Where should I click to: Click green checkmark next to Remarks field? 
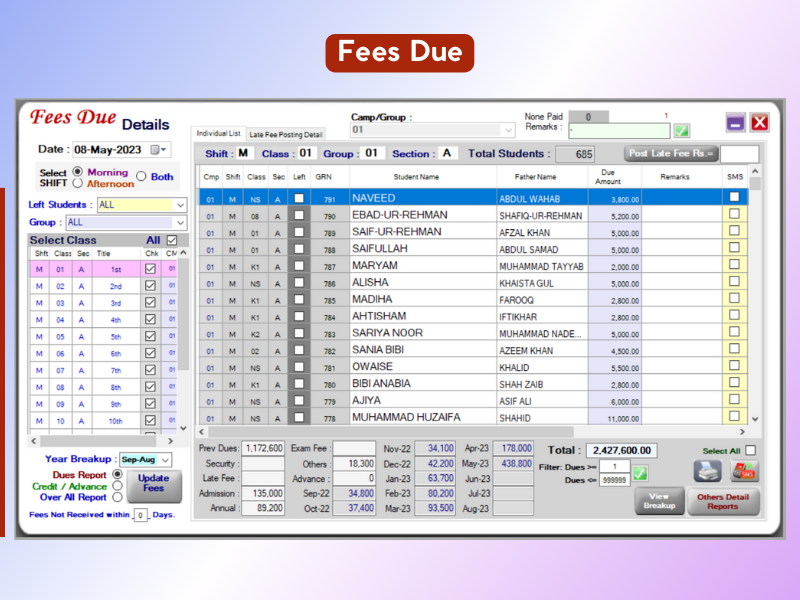click(681, 130)
